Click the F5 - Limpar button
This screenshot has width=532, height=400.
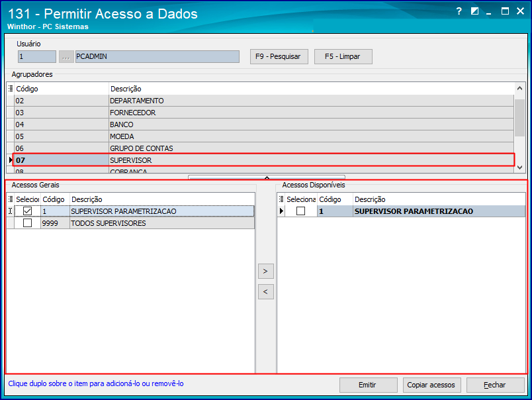pos(343,56)
